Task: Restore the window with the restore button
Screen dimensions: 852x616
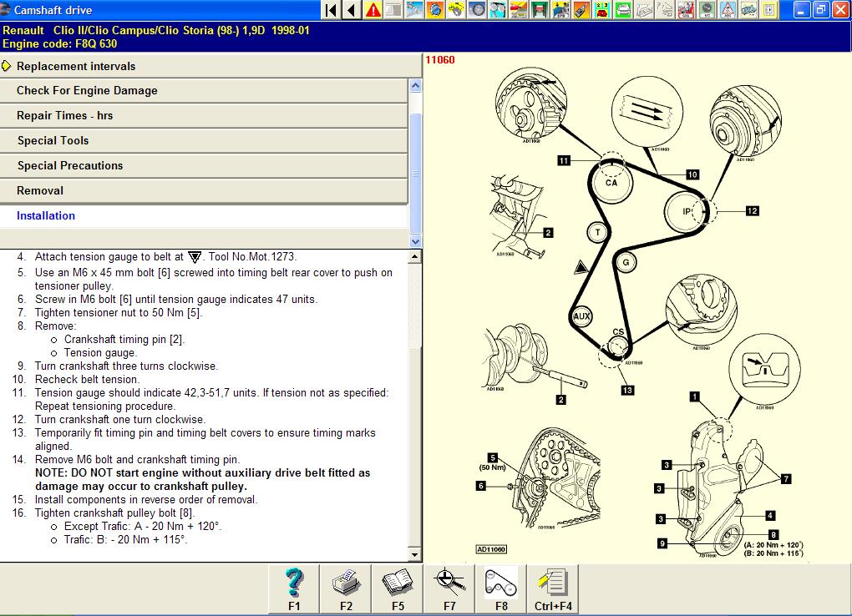Action: click(x=820, y=10)
